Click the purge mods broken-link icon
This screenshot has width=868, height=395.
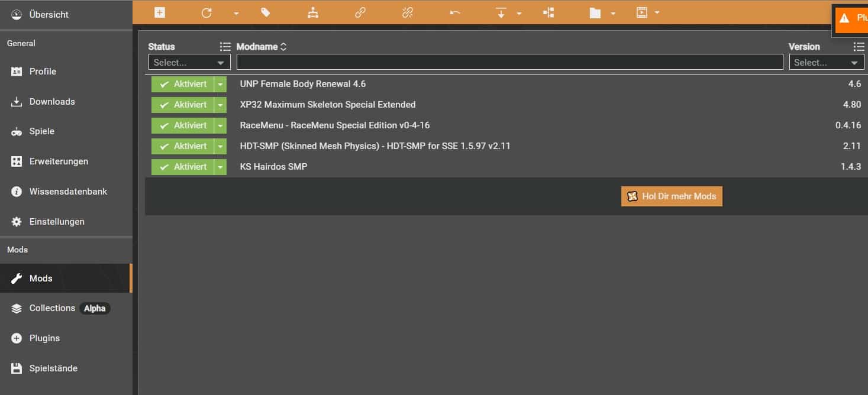point(408,12)
